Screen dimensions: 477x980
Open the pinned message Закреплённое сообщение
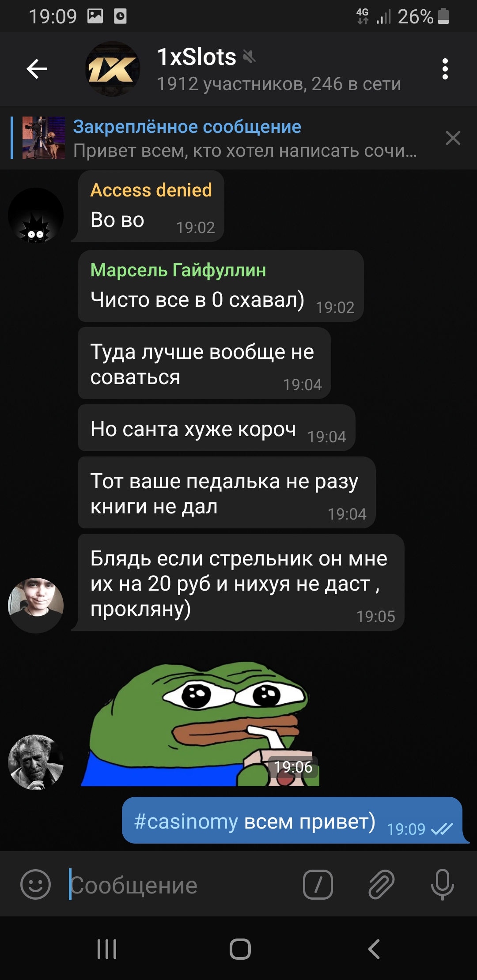coord(245,138)
